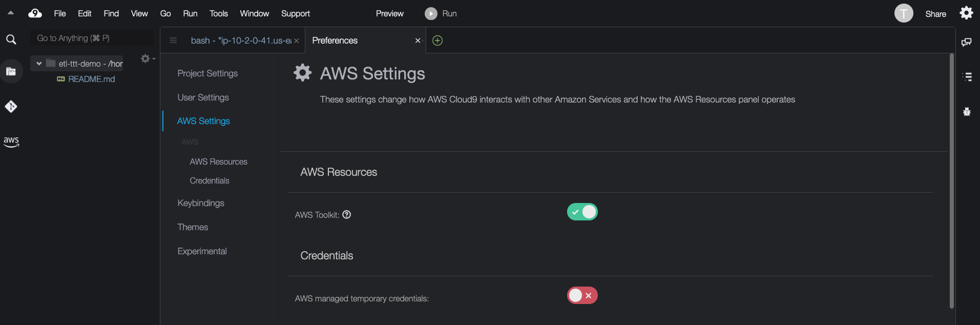Open Project Settings in preferences sidebar
The width and height of the screenshot is (980, 325).
pyautogui.click(x=207, y=73)
